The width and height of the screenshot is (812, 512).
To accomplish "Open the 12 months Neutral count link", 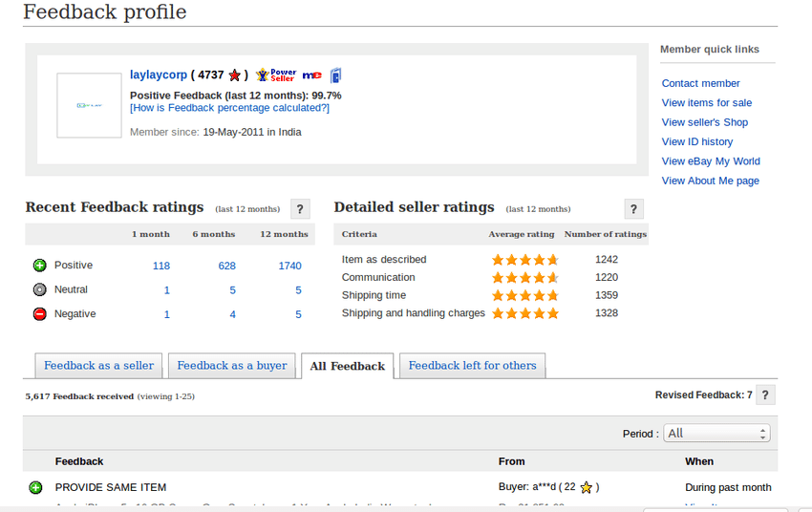I will click(x=298, y=290).
